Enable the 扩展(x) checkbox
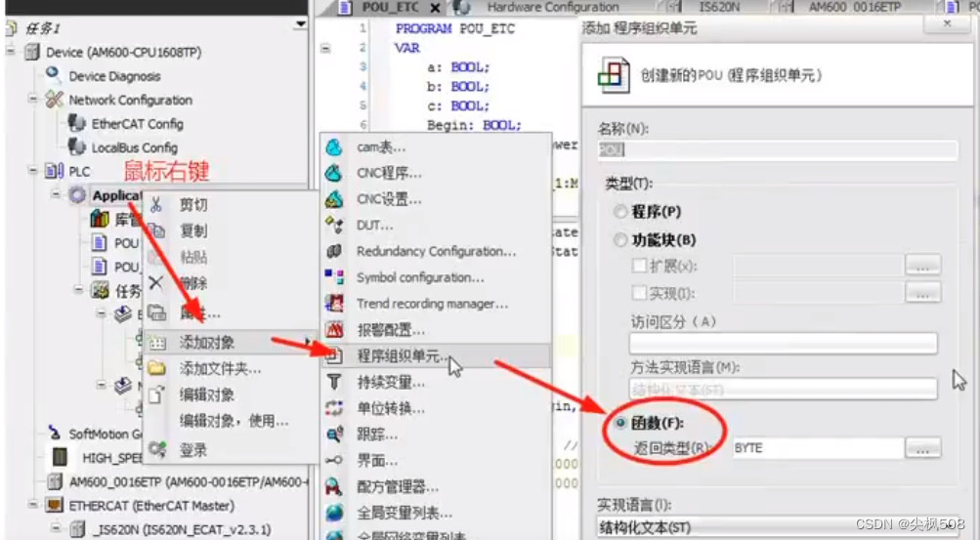The image size is (980, 540). pos(639,266)
